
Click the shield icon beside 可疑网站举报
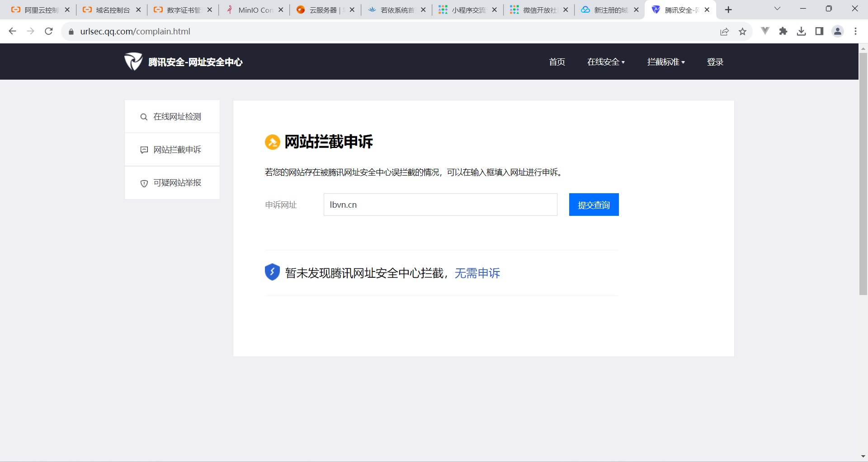(x=144, y=183)
